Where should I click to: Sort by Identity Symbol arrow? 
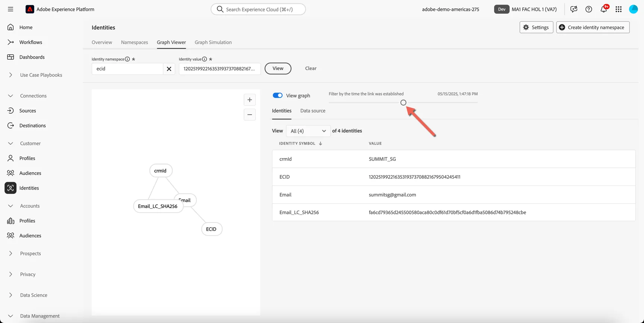pyautogui.click(x=321, y=143)
